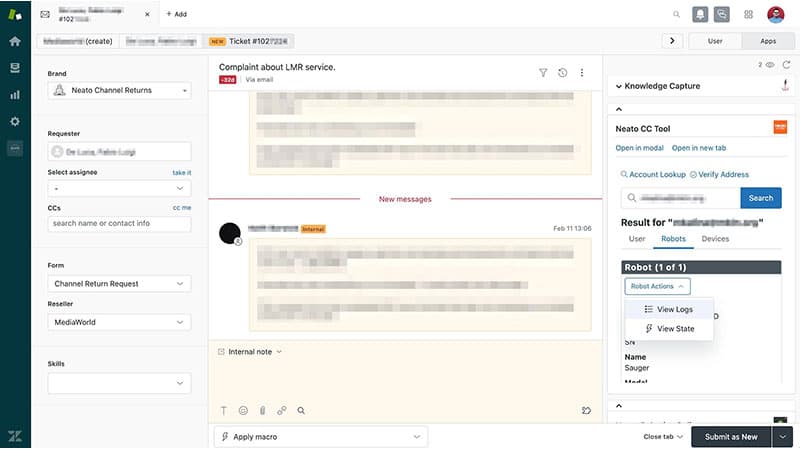The width and height of the screenshot is (800, 450).
Task: Click the Zendesk product logo at sidebar top
Action: click(x=15, y=14)
